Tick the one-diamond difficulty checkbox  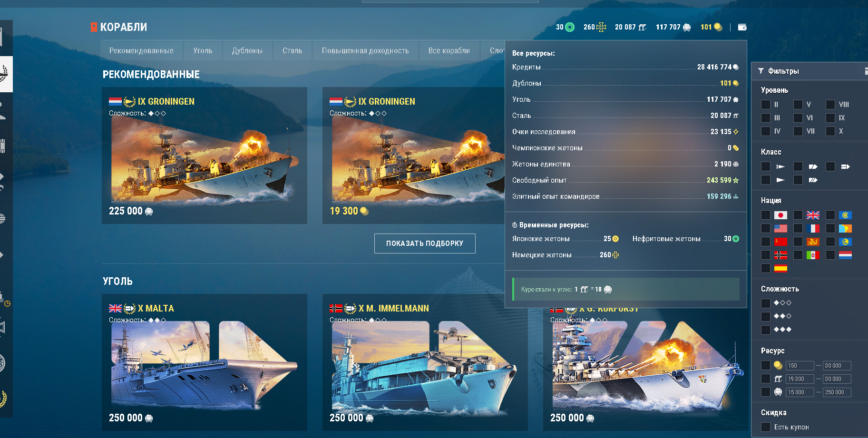point(766,303)
